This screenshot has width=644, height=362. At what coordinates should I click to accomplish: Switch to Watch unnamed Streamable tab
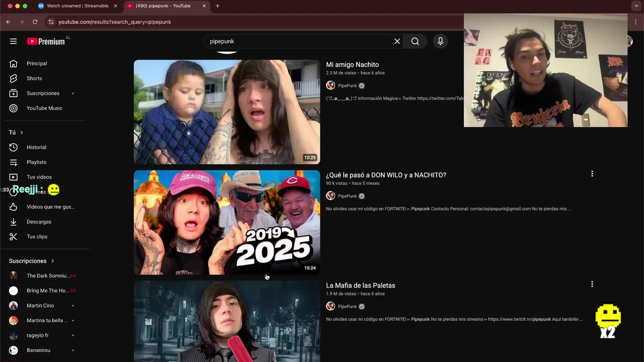click(77, 6)
